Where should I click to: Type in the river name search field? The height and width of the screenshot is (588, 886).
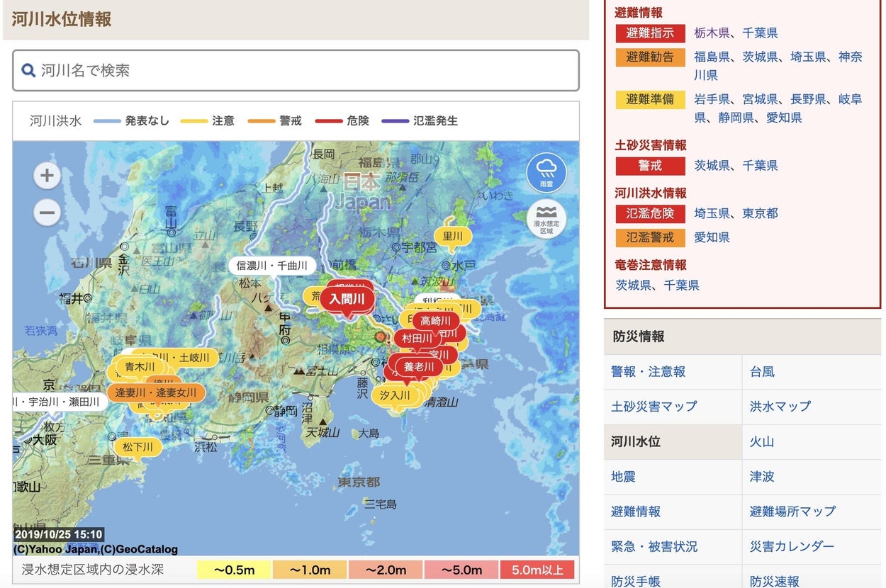coord(305,70)
